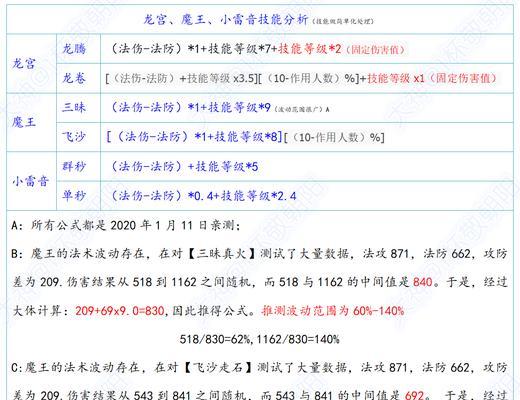This screenshot has height=400, width=520.
Task: Click the 单秒 formula with *0.4
Action: click(x=204, y=196)
